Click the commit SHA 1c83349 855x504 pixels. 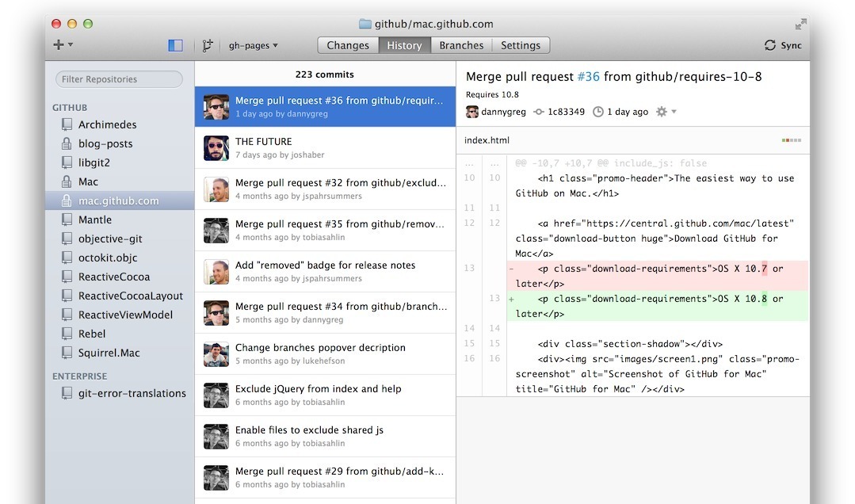(x=566, y=112)
